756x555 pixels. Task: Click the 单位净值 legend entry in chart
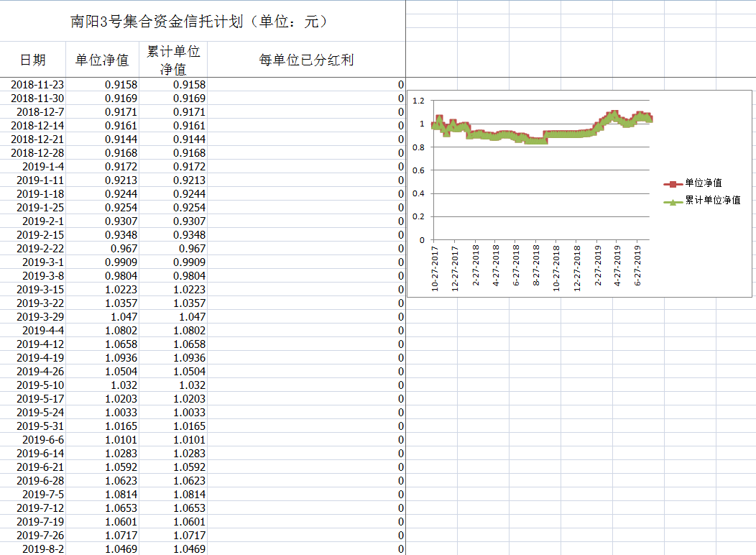coord(693,183)
